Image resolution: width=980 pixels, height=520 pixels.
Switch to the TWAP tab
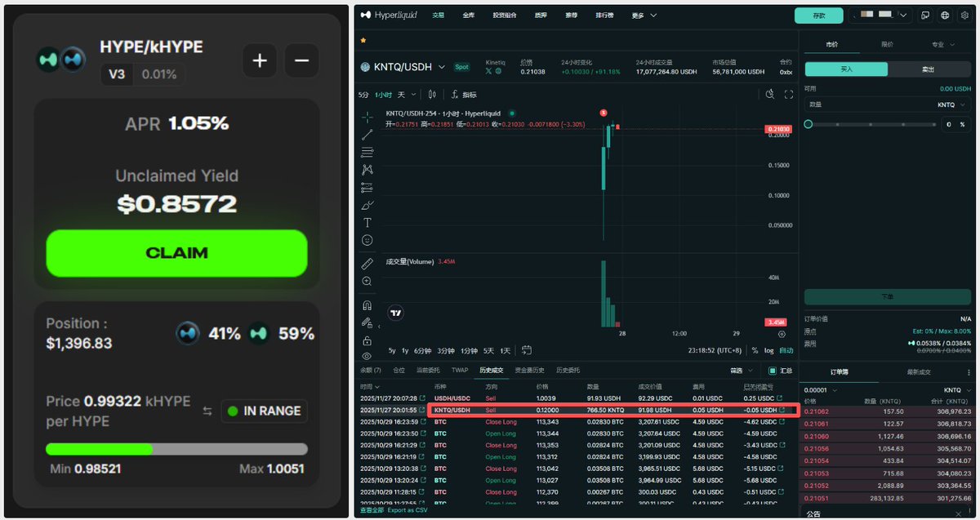(461, 371)
